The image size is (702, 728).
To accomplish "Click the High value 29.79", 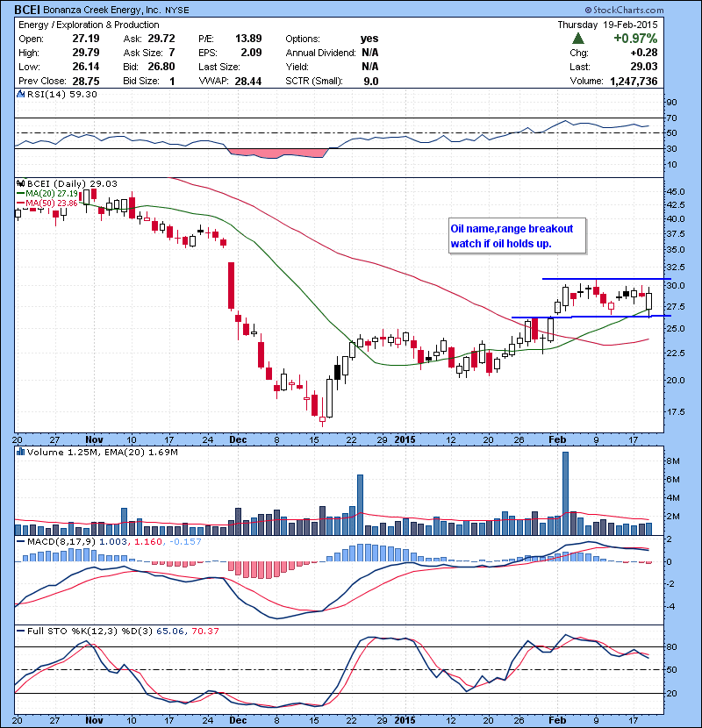I will (x=86, y=53).
